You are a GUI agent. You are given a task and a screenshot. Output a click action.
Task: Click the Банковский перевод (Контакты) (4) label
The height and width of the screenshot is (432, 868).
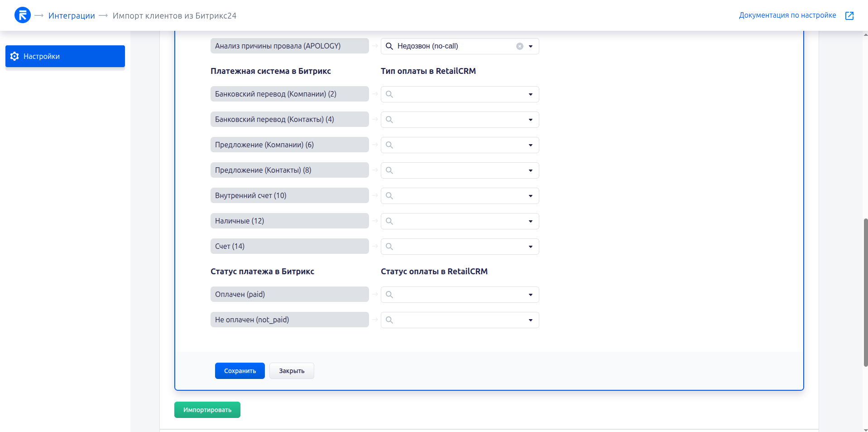(290, 119)
